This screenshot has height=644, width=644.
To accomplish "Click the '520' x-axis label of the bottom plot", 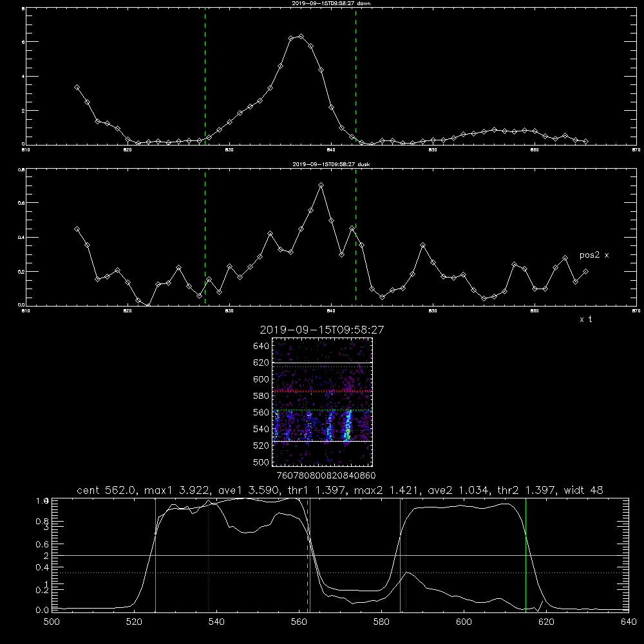I will [x=134, y=622].
